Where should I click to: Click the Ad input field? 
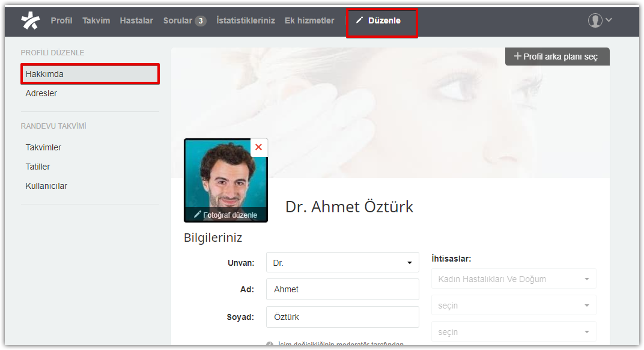coord(342,289)
